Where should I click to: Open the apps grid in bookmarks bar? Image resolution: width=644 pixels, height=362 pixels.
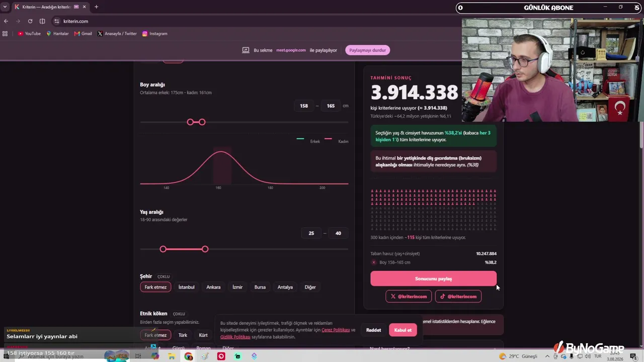(5, 34)
